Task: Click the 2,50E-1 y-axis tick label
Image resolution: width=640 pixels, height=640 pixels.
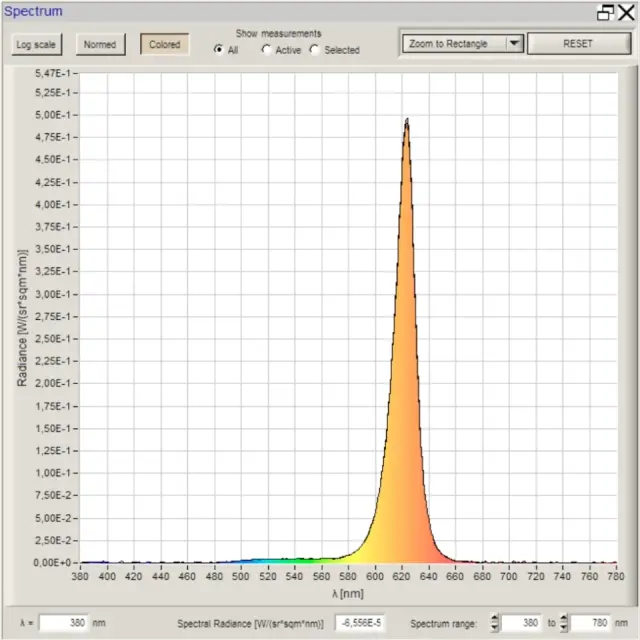Action: click(x=53, y=339)
